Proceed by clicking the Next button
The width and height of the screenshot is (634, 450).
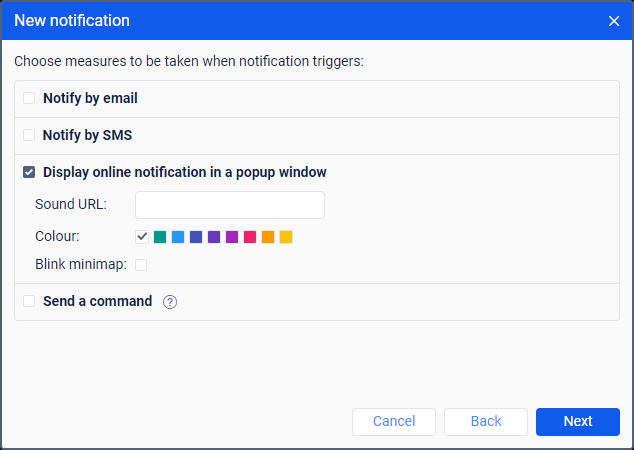[x=578, y=422]
